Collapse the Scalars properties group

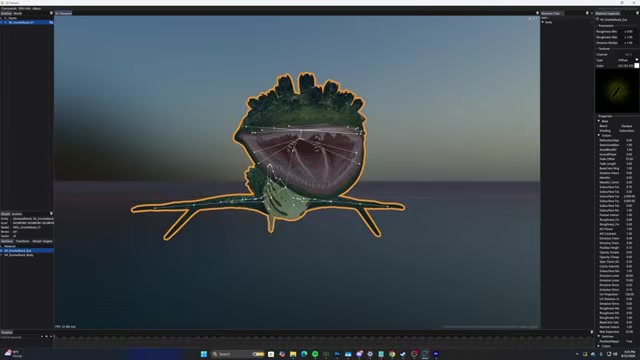point(599,135)
